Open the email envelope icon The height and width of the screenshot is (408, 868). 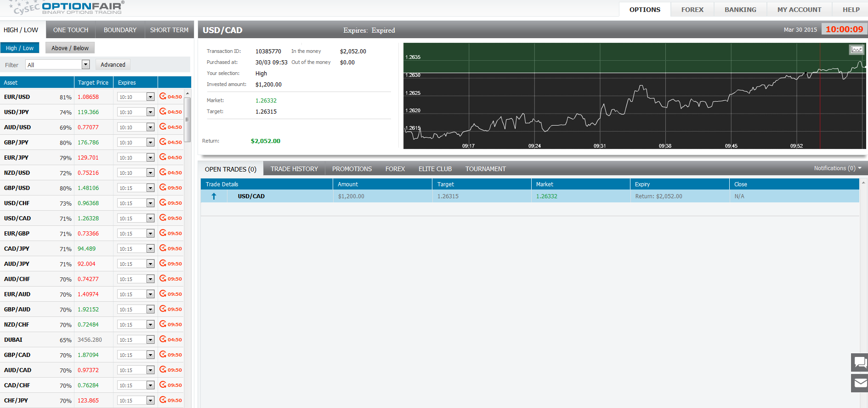click(x=859, y=383)
